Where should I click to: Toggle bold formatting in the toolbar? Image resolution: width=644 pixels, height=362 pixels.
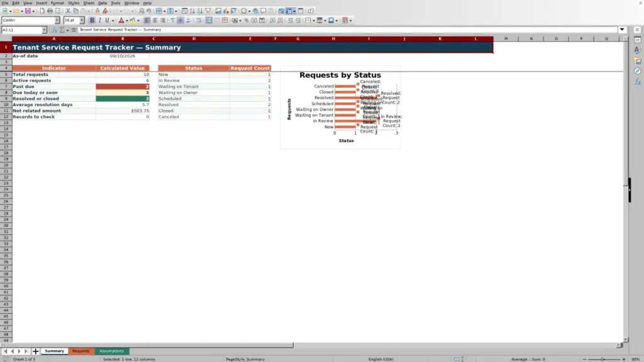[92, 20]
